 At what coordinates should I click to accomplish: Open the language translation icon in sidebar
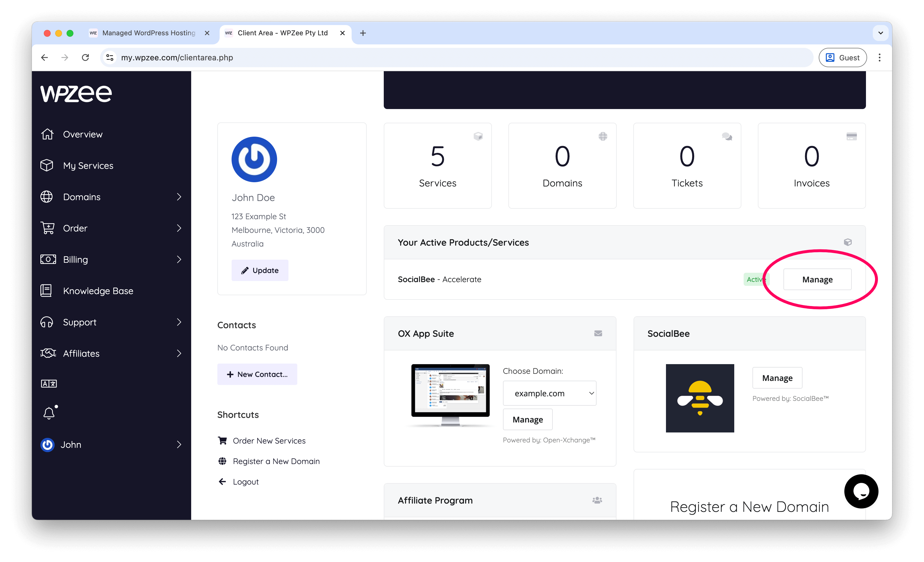(x=49, y=383)
